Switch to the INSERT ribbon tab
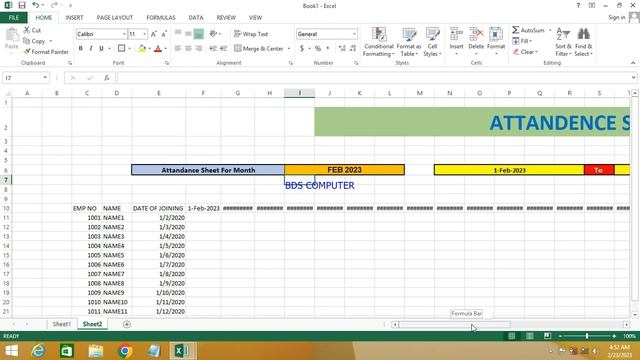 (x=74, y=18)
